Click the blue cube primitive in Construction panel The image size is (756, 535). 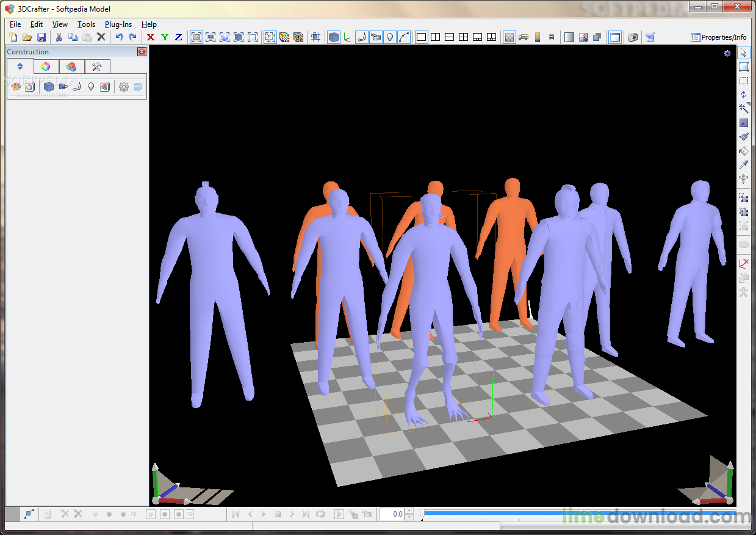tap(49, 87)
